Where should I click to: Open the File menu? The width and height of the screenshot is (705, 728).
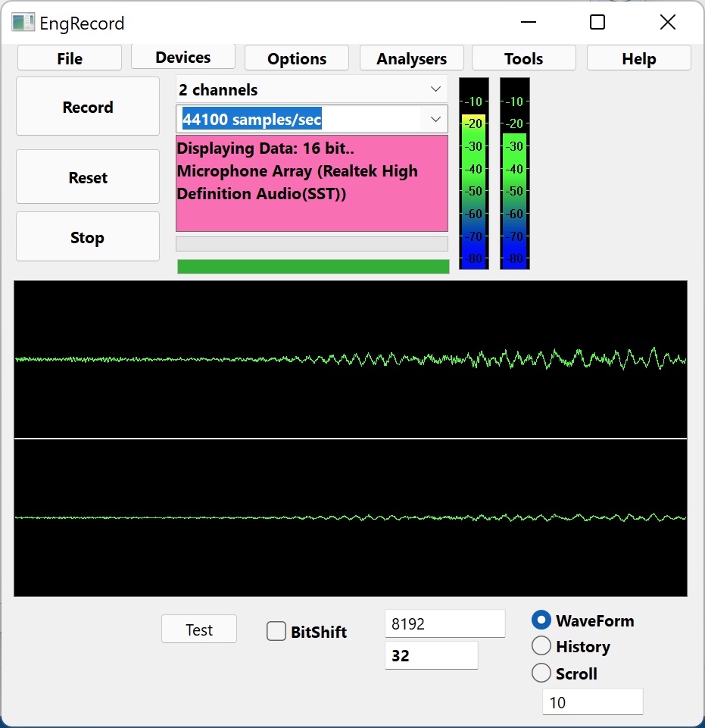coord(70,58)
